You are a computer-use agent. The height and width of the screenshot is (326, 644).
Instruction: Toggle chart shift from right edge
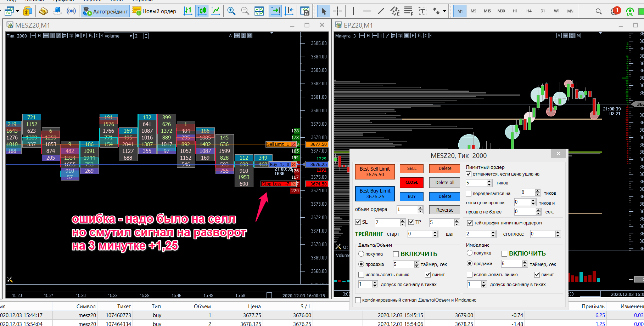click(289, 11)
